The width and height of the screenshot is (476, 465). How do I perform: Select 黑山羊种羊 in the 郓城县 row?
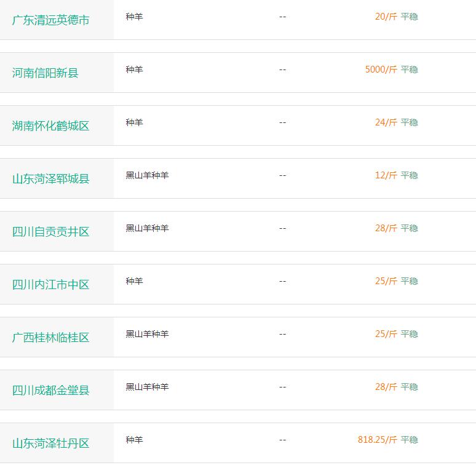[147, 175]
